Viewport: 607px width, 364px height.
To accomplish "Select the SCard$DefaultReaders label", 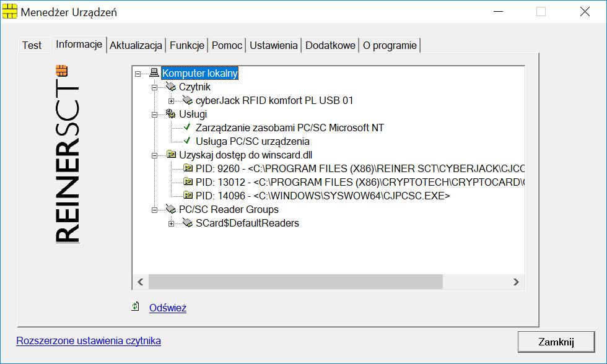I will coord(247,223).
